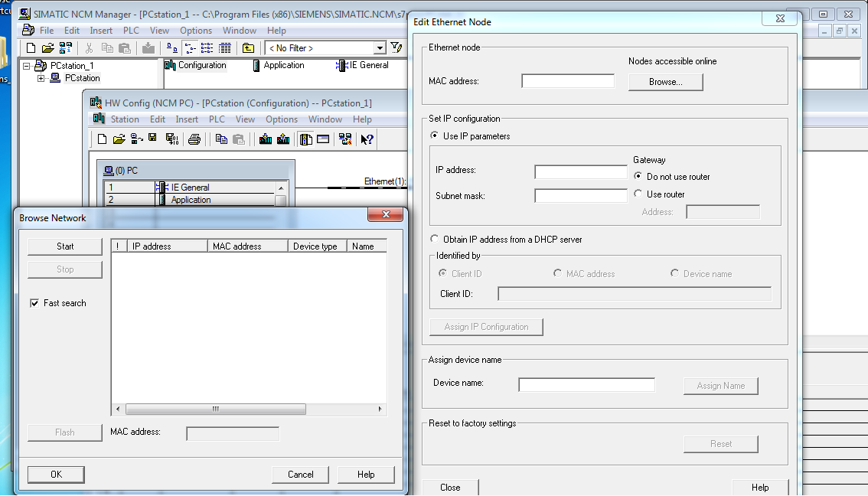Toggle Fast search checkbox
868x496 pixels.
(34, 303)
